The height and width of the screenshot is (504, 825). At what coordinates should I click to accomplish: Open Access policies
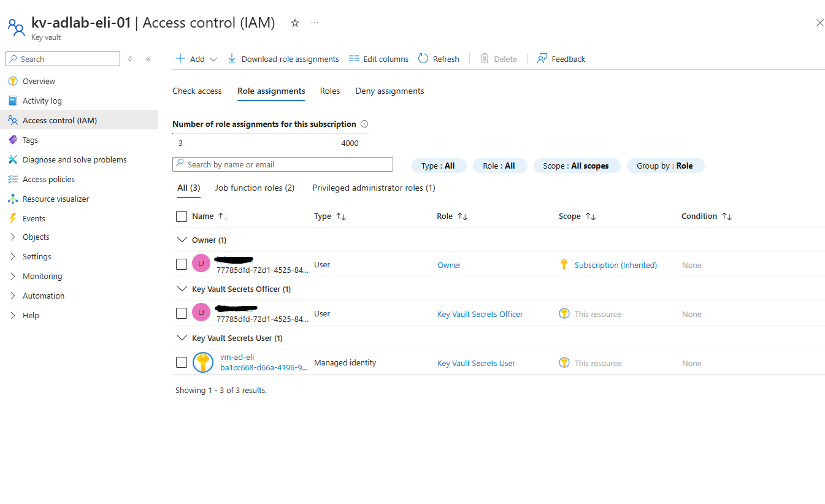[x=48, y=179]
